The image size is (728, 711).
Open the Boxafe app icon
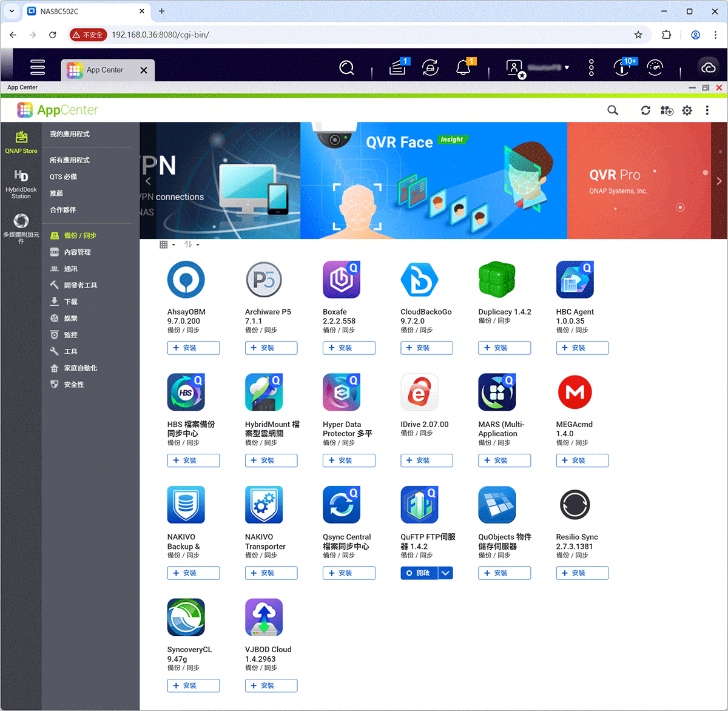(x=342, y=280)
